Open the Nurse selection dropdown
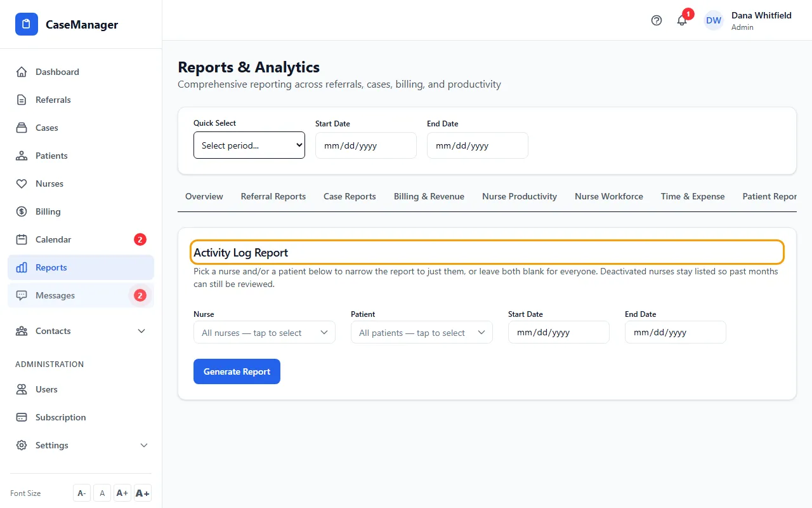The image size is (812, 508). (265, 333)
